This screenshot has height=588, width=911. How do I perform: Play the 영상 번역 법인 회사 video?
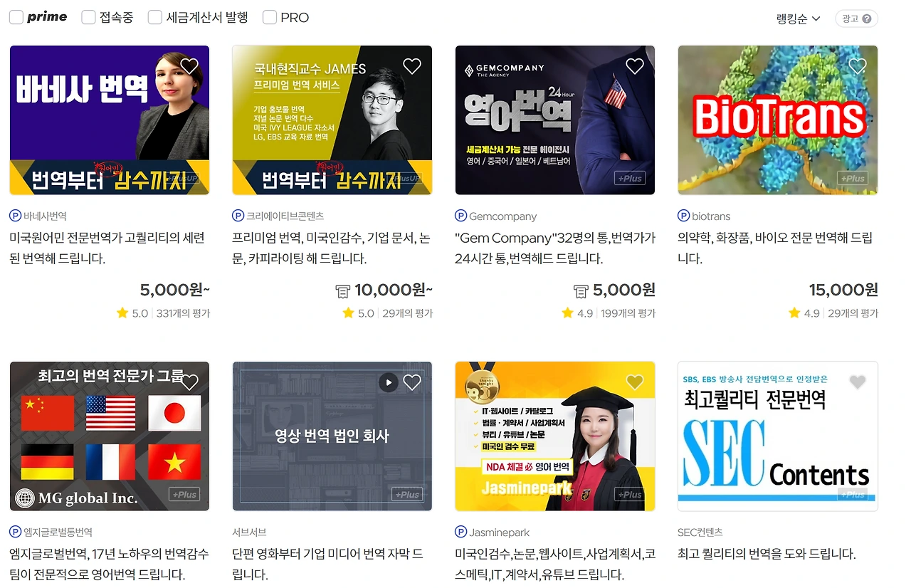tap(388, 382)
